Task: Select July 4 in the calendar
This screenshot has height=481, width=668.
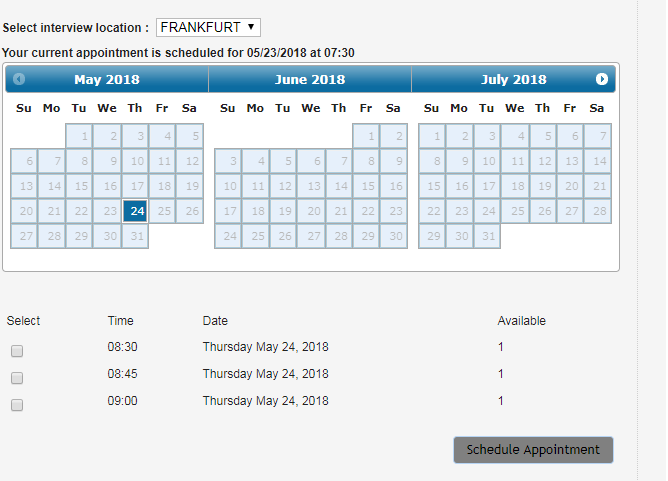Action: tap(514, 136)
